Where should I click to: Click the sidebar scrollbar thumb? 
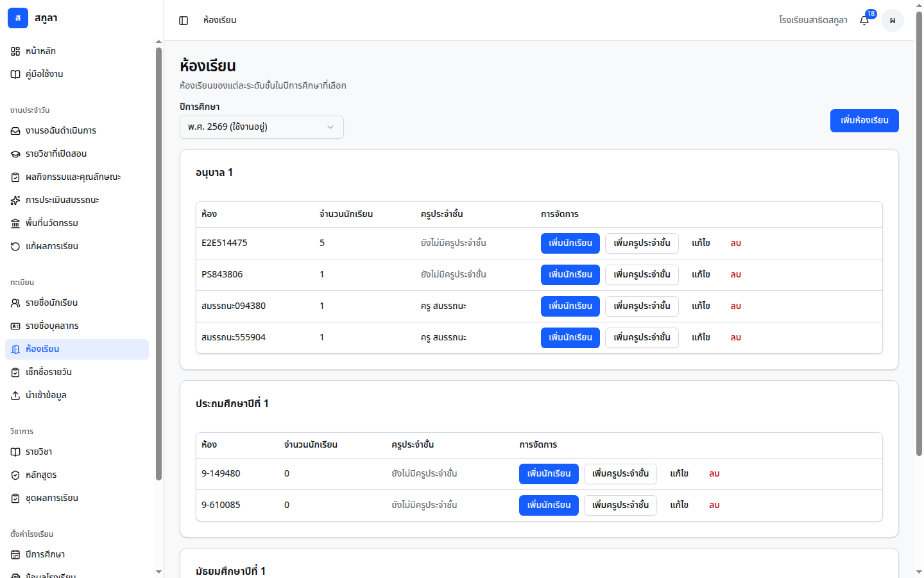[158, 263]
